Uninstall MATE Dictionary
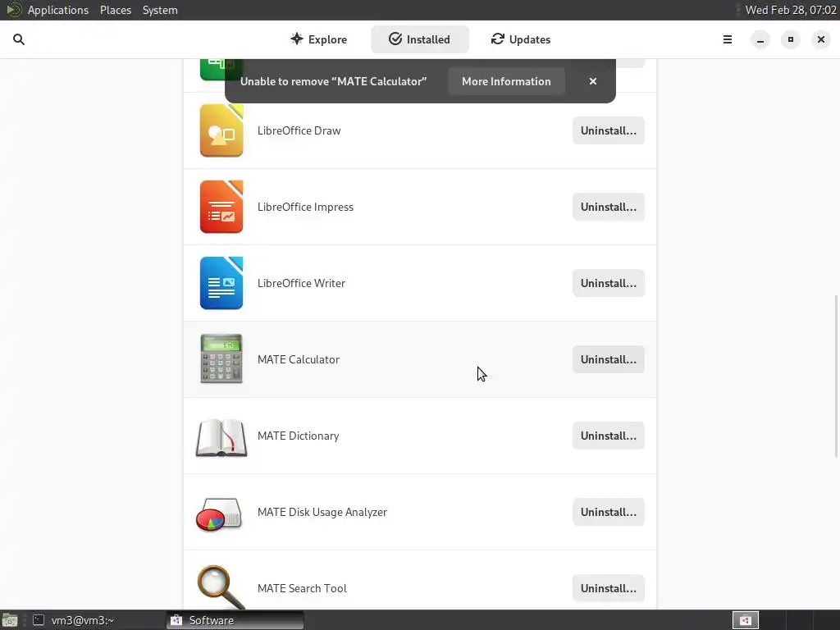The height and width of the screenshot is (630, 840). 609,436
